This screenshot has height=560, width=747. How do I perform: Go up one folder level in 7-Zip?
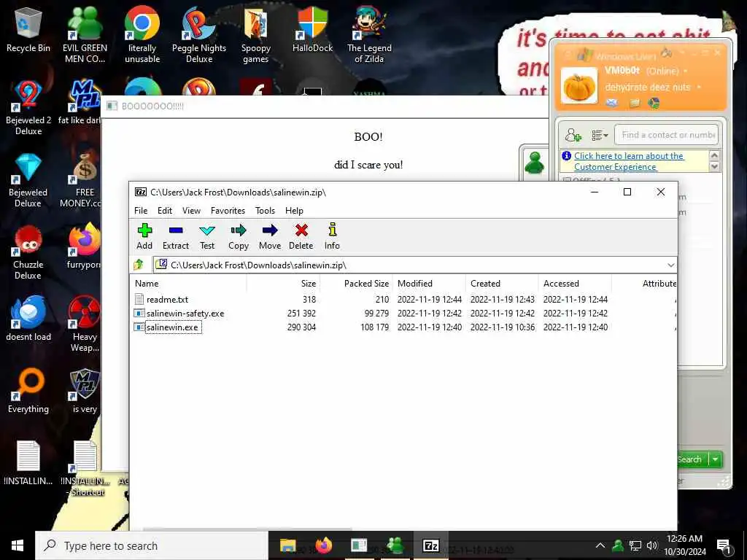[x=139, y=265]
